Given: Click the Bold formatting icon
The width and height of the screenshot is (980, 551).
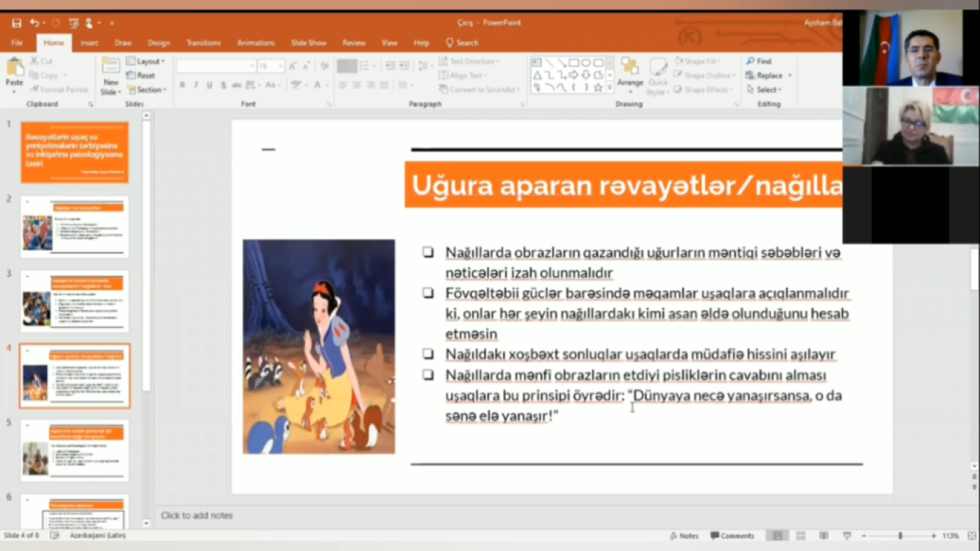Looking at the screenshot, I should (182, 85).
